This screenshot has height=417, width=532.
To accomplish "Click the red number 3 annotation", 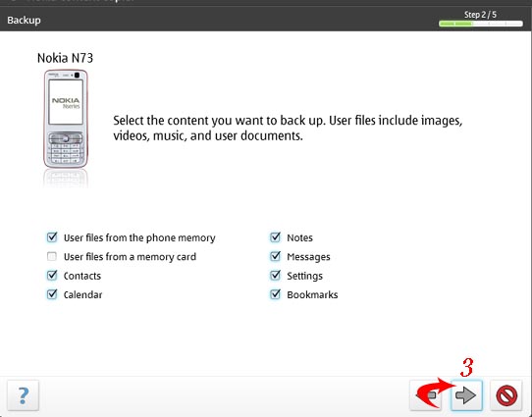I will point(467,367).
